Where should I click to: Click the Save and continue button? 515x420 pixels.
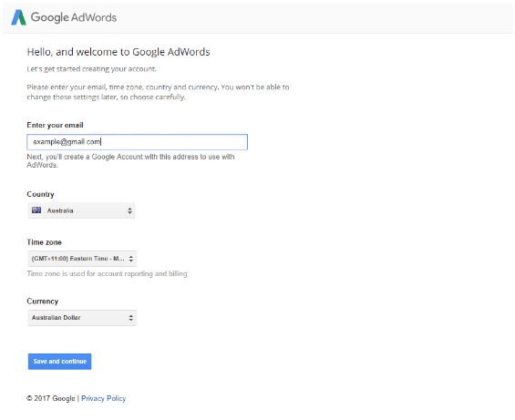pos(60,362)
